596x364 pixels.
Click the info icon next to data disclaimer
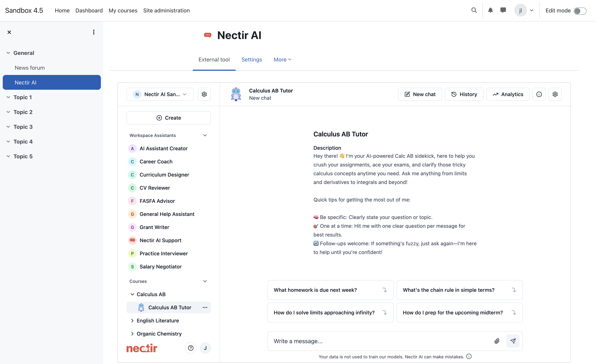tap(469, 357)
